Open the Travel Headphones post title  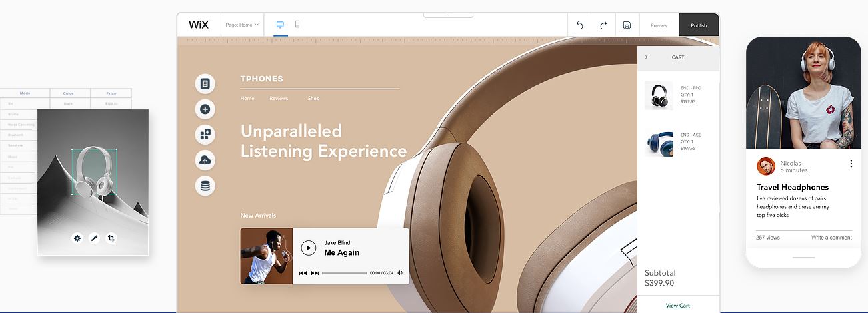pyautogui.click(x=793, y=187)
